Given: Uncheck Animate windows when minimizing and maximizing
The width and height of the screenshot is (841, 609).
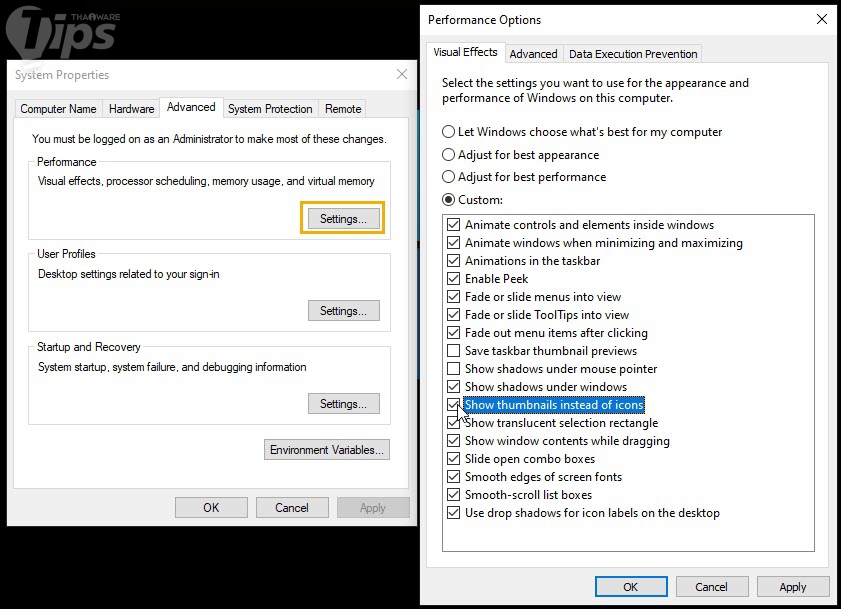Looking at the screenshot, I should pyautogui.click(x=453, y=243).
